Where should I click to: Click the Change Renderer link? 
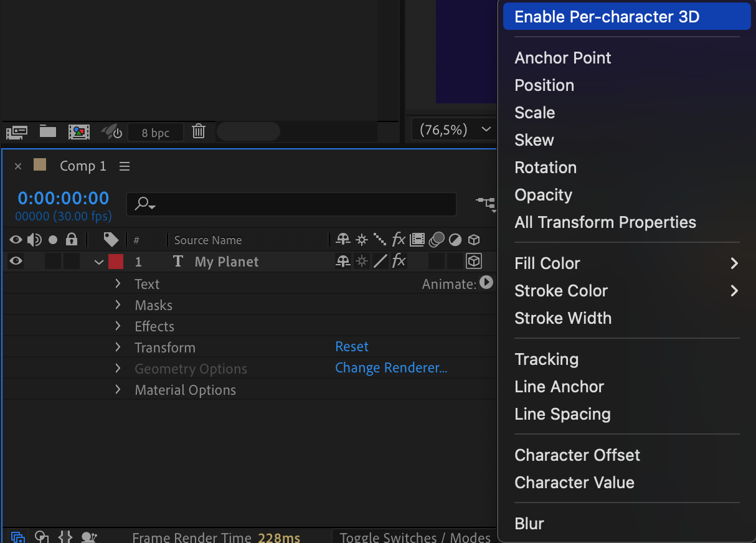pyautogui.click(x=391, y=368)
